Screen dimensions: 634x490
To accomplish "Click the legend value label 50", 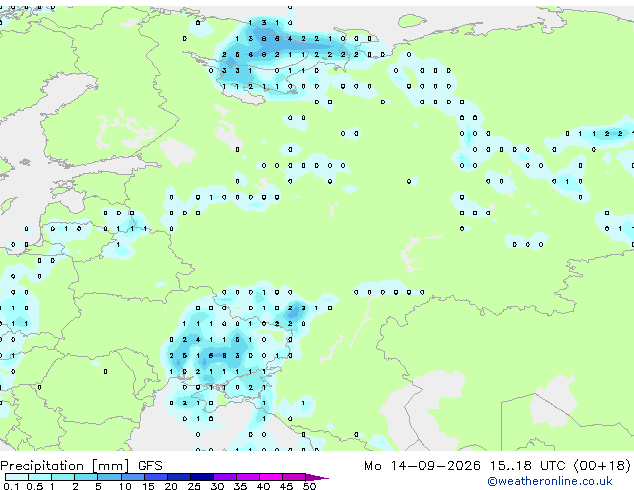I will click(309, 486).
